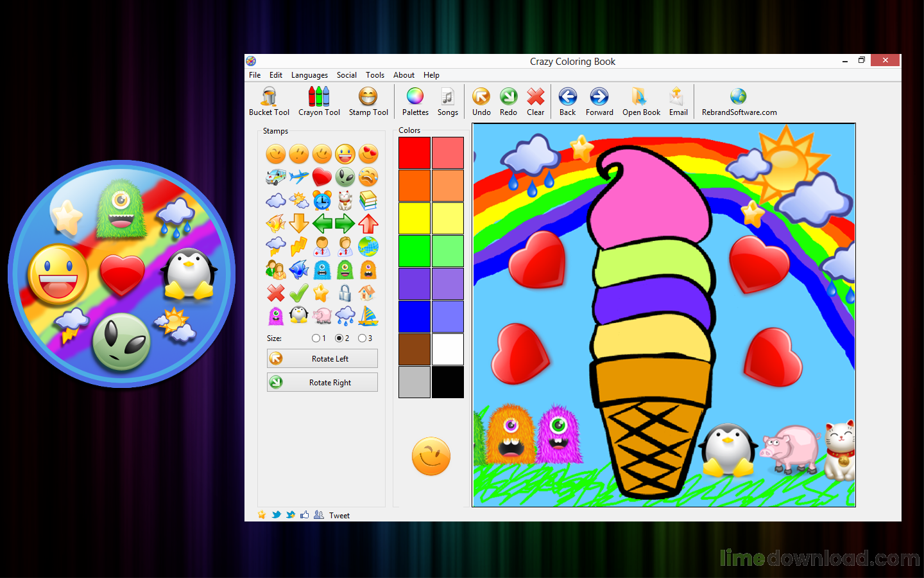Viewport: 924px width, 578px height.
Task: Set stamp size to 3
Action: point(362,338)
